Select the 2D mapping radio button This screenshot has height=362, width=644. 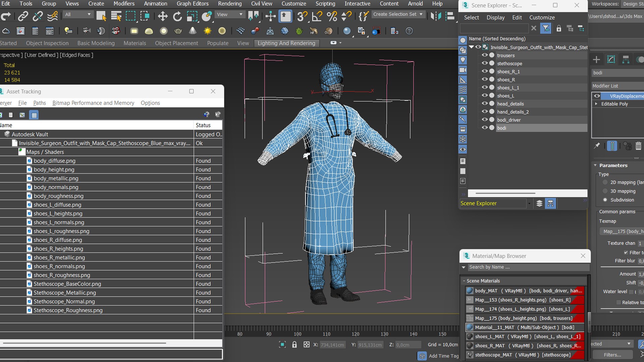click(x=605, y=182)
